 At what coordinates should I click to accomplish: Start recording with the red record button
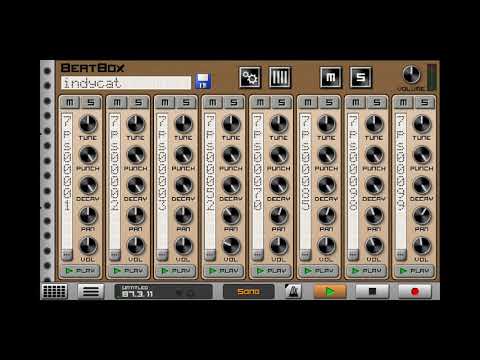(415, 292)
